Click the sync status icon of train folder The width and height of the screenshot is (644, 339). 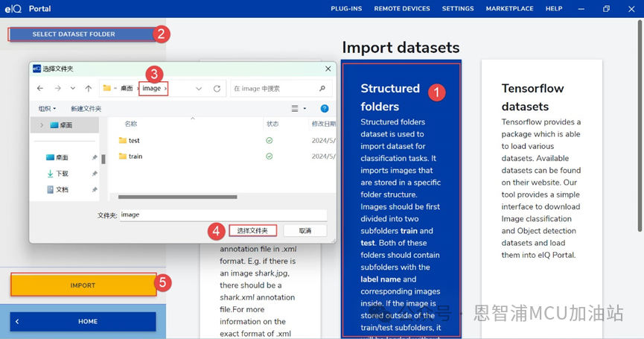tap(269, 156)
